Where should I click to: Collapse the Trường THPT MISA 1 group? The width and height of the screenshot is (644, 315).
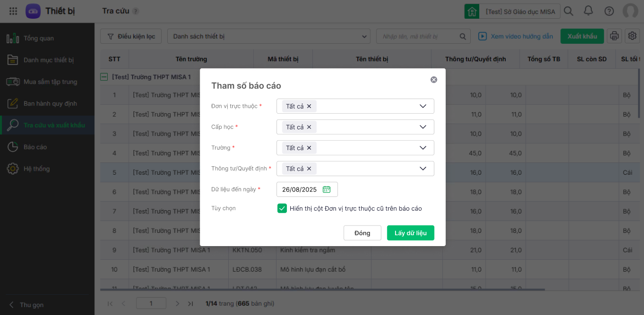[104, 77]
